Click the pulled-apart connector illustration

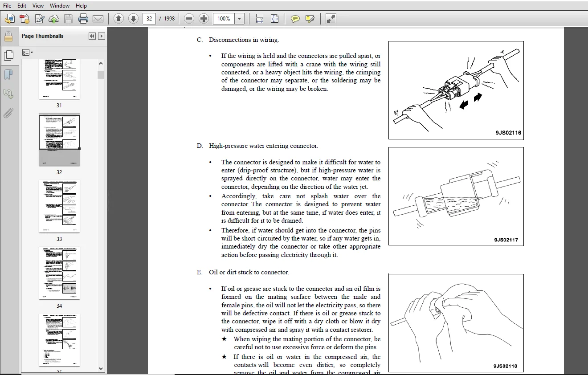point(456,90)
